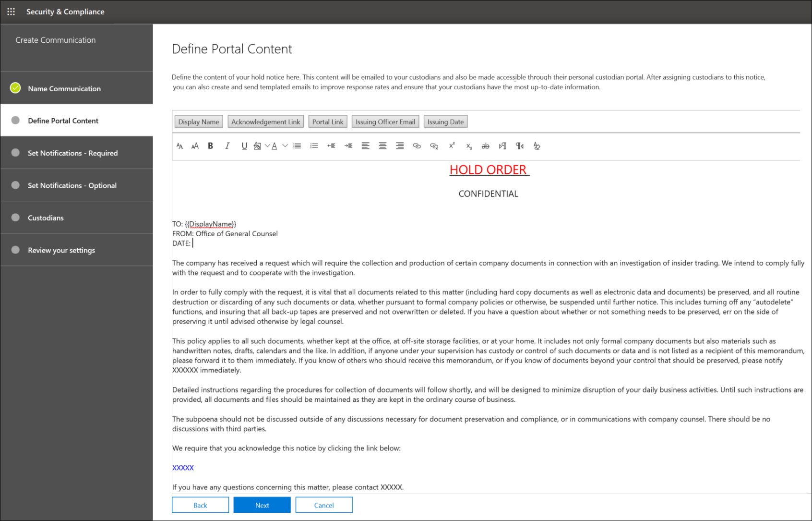Toggle bold formatting
812x521 pixels.
[x=210, y=145]
